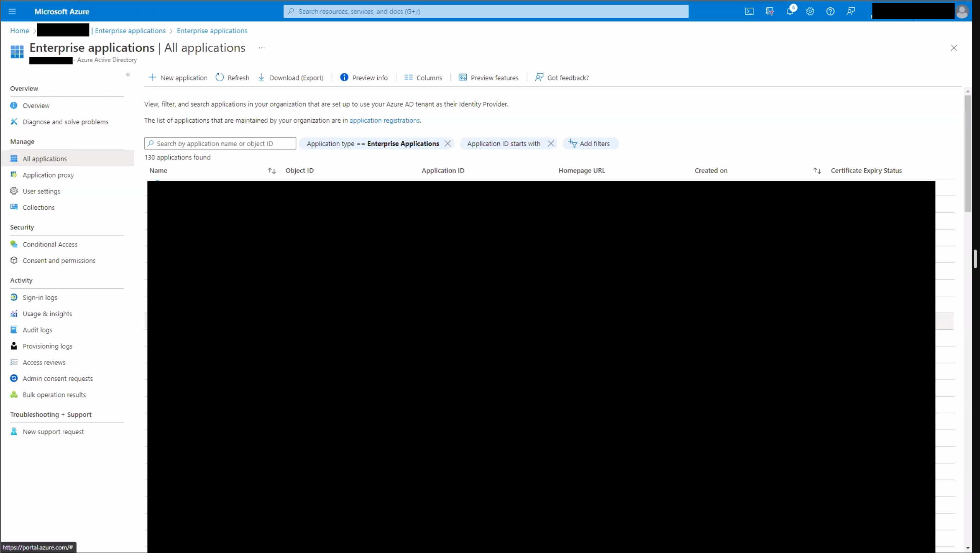Click Got feedback?

click(x=562, y=78)
